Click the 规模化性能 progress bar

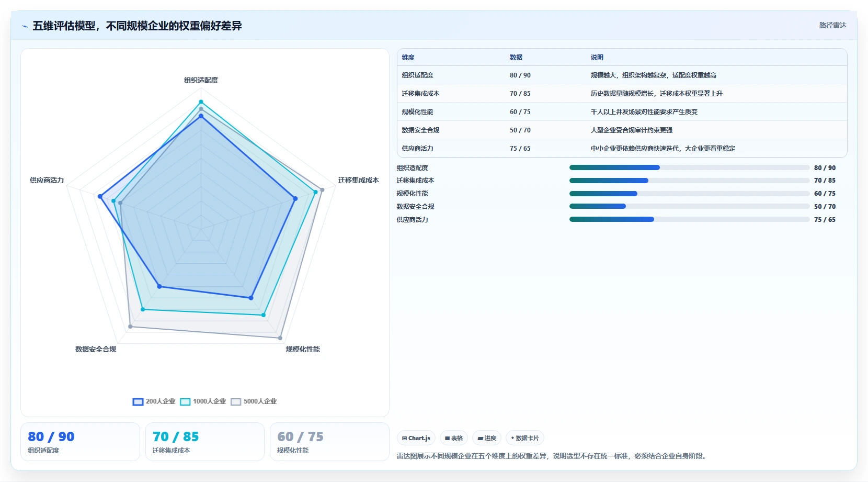[x=689, y=194]
